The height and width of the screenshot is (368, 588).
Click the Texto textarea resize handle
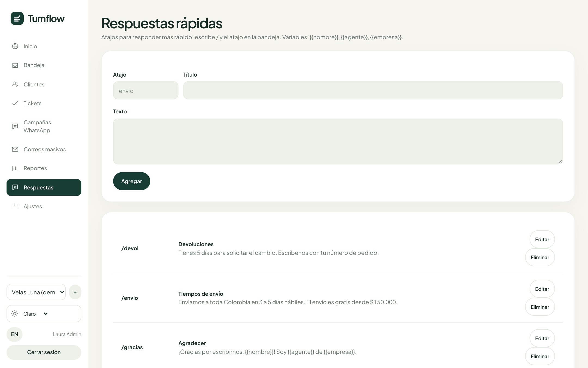[x=560, y=162]
